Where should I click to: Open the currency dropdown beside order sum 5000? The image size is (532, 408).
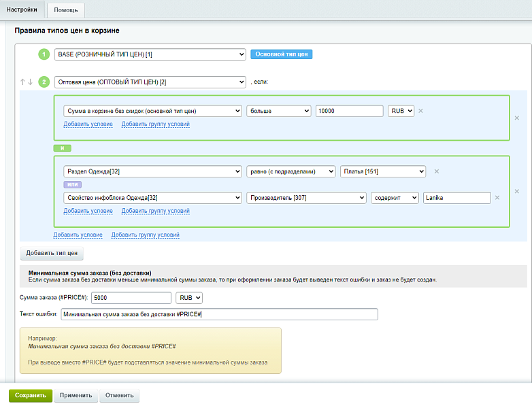(188, 298)
